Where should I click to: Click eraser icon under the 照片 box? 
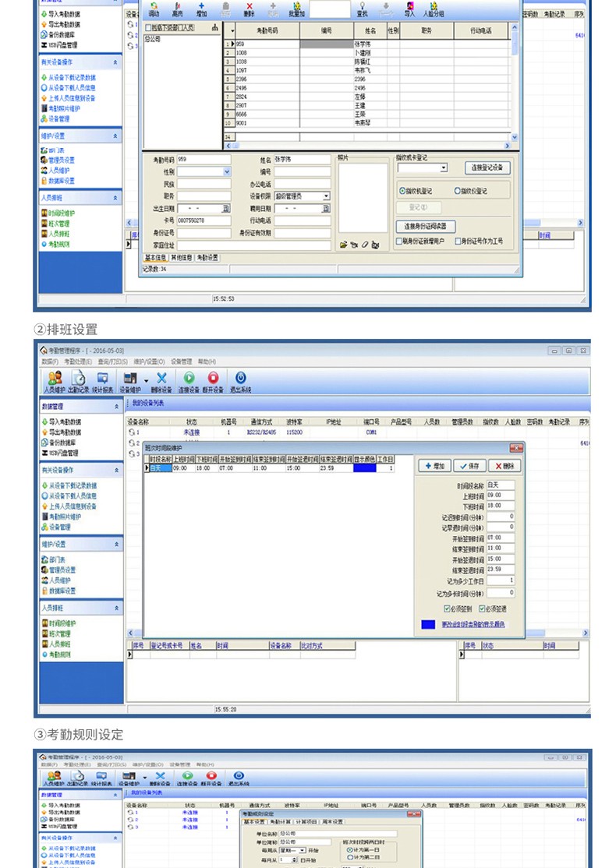pyautogui.click(x=365, y=245)
